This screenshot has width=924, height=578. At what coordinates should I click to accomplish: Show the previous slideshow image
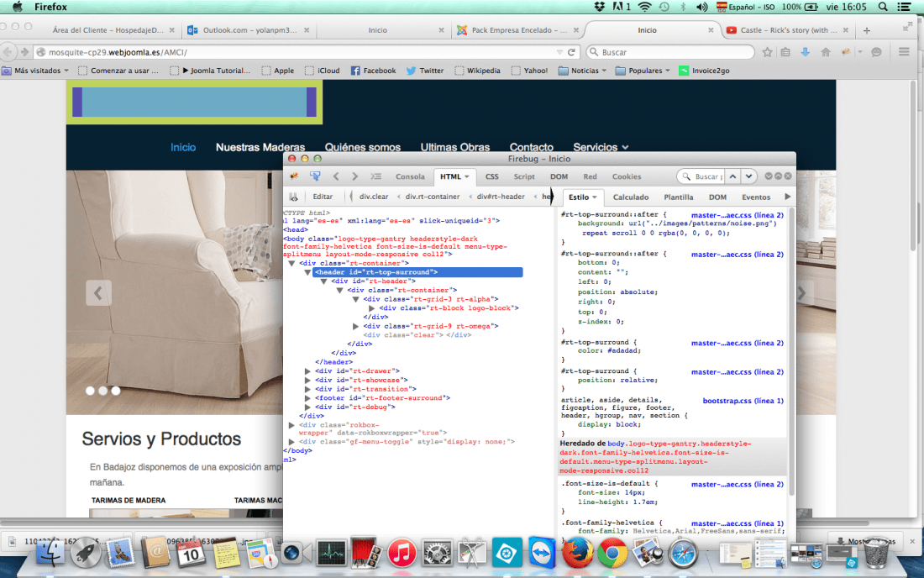point(98,293)
